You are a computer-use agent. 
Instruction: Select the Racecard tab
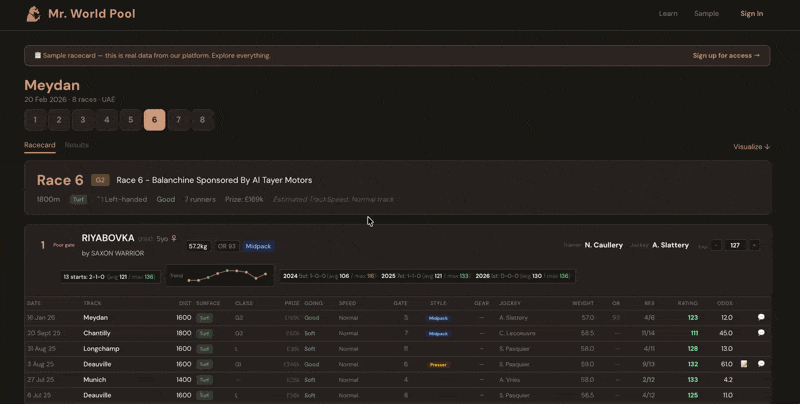(x=40, y=145)
